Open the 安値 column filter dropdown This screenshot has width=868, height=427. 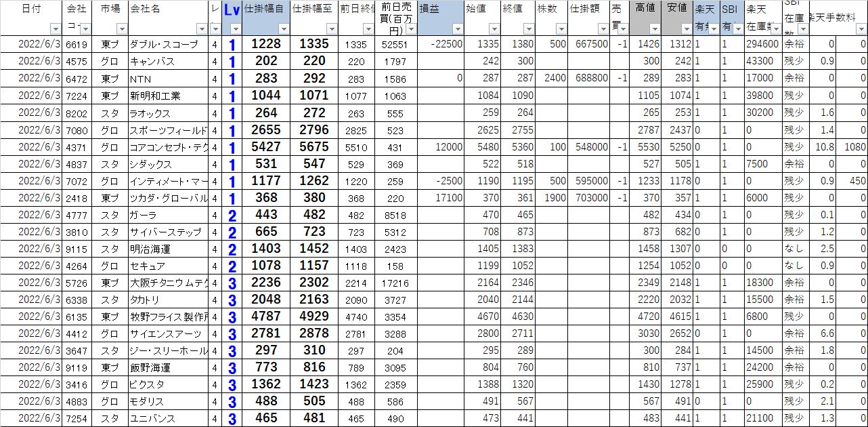click(x=686, y=28)
